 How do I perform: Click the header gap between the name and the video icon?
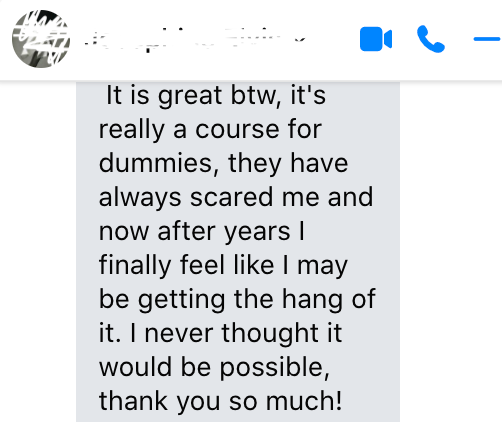coord(333,40)
